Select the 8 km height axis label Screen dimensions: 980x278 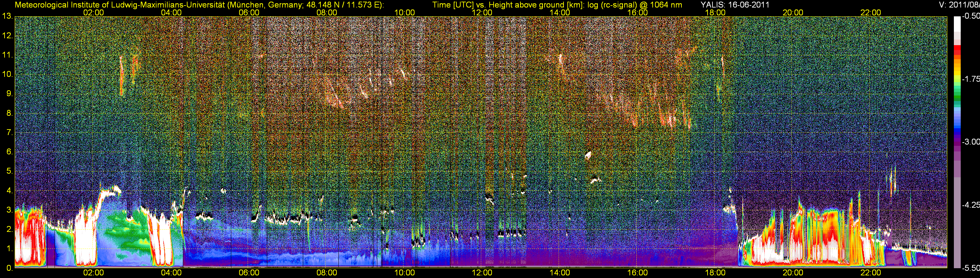[9, 113]
